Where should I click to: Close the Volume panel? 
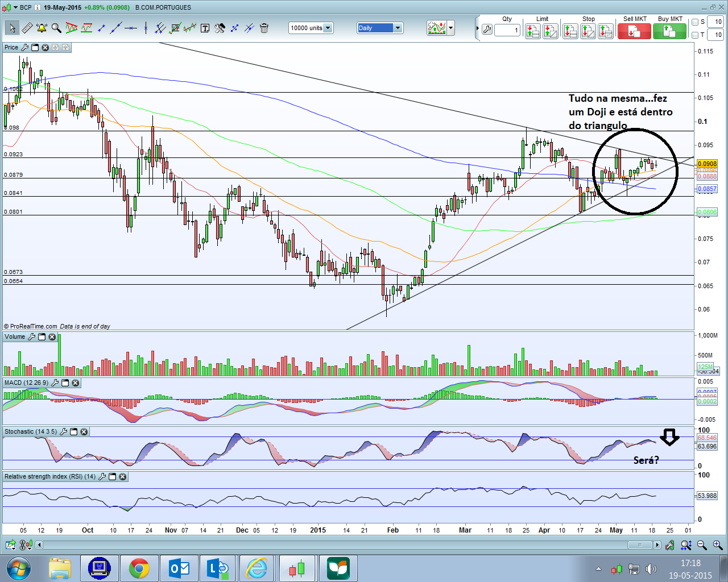pyautogui.click(x=52, y=337)
